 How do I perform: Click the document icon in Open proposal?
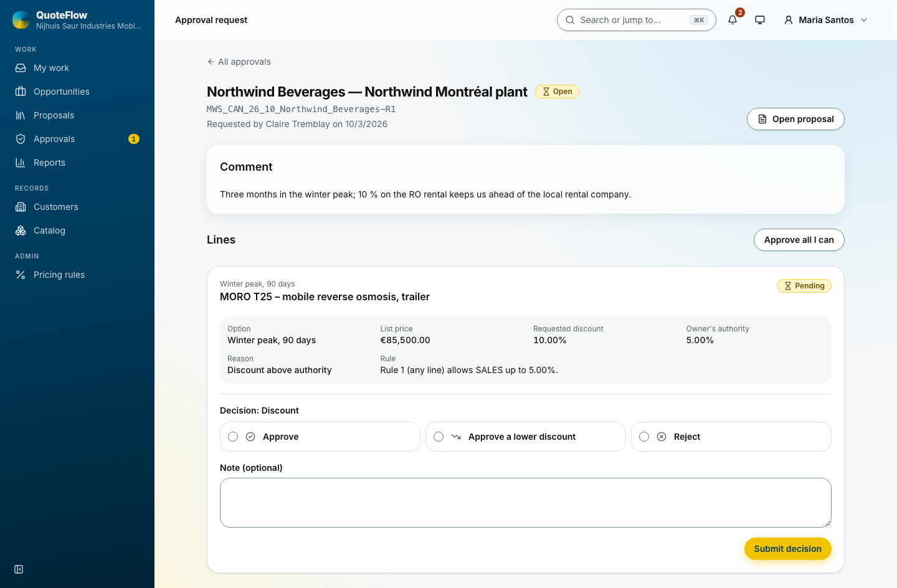coord(762,119)
